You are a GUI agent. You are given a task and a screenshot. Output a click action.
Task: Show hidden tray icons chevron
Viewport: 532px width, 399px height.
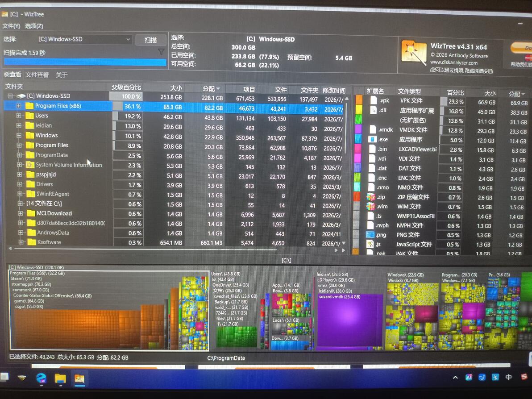(x=455, y=377)
